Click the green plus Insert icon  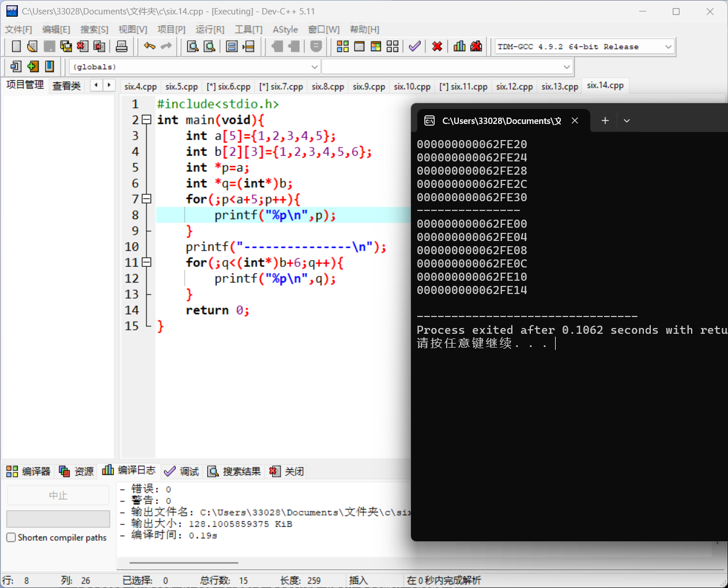[33, 67]
